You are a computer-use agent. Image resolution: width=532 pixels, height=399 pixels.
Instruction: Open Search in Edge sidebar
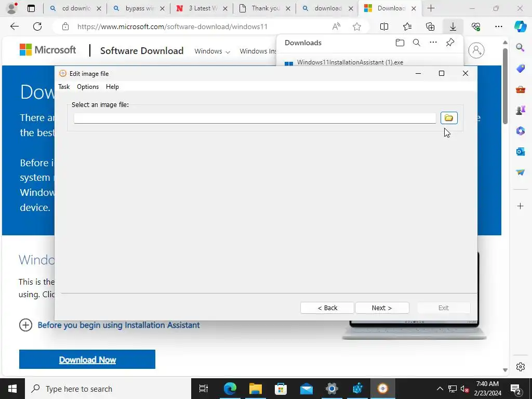tap(520, 47)
